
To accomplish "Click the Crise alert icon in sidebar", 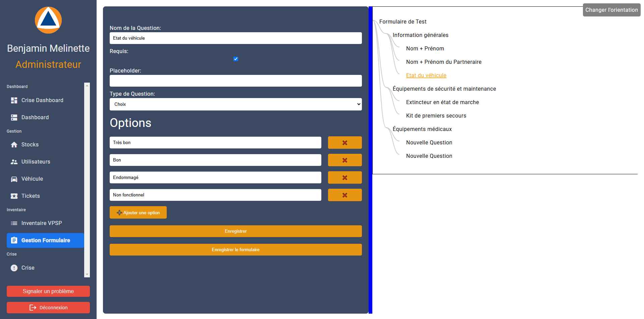I will point(14,268).
